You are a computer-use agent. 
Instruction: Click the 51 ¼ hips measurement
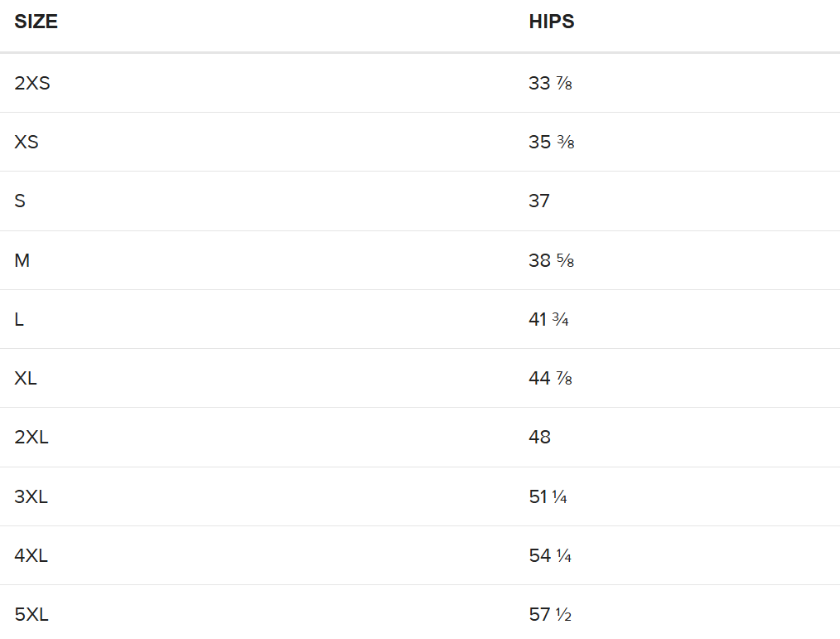point(548,496)
